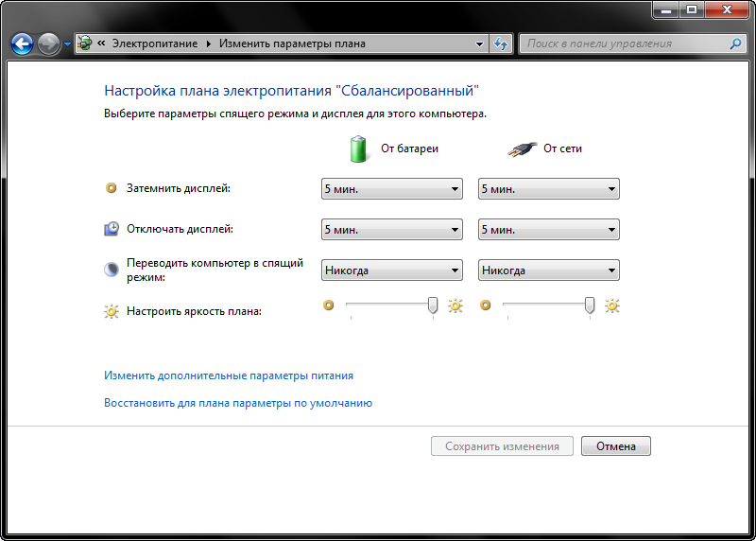Click Восстановить для плана параметры по умолчанию

click(x=238, y=403)
